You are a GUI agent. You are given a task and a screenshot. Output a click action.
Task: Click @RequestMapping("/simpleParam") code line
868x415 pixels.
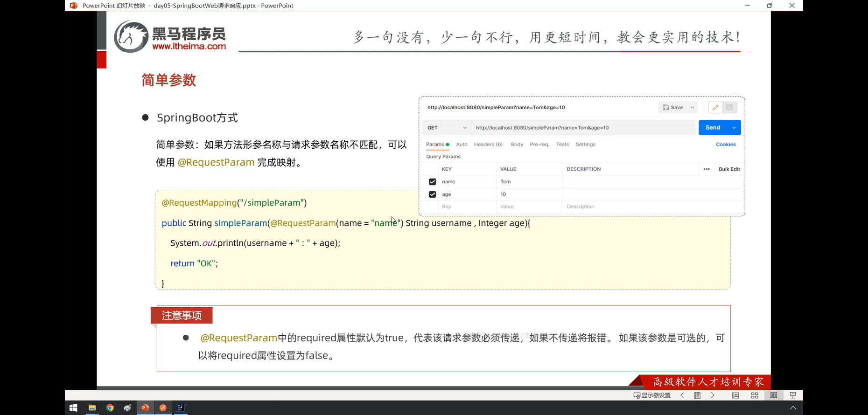click(x=234, y=203)
